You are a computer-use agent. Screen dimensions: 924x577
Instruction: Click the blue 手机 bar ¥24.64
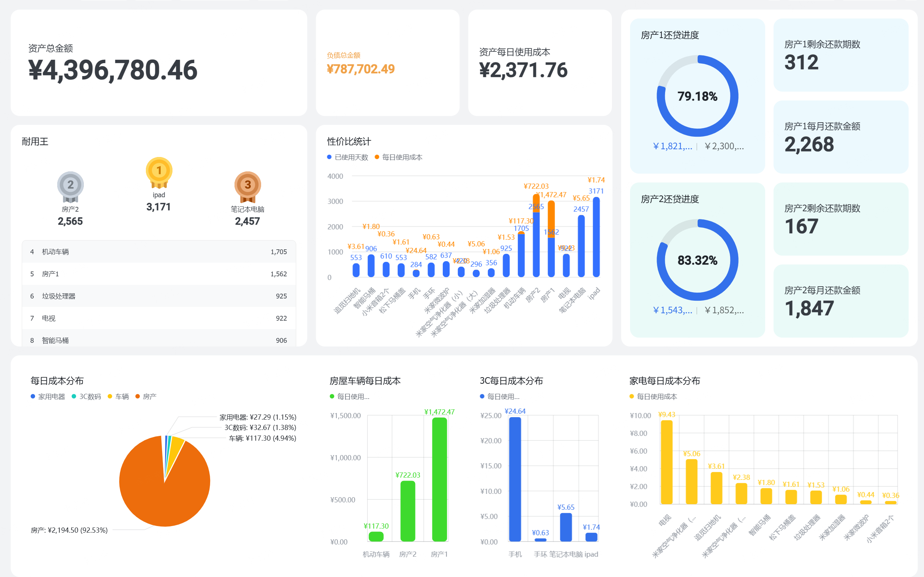[x=515, y=479]
